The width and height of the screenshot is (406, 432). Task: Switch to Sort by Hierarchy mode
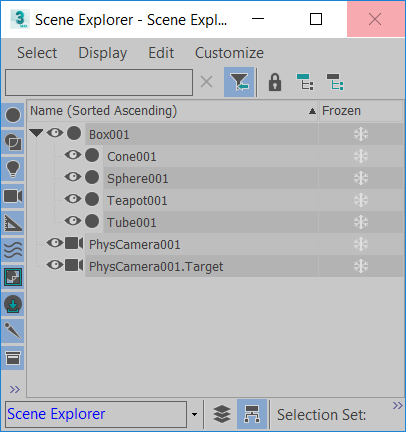(252, 414)
